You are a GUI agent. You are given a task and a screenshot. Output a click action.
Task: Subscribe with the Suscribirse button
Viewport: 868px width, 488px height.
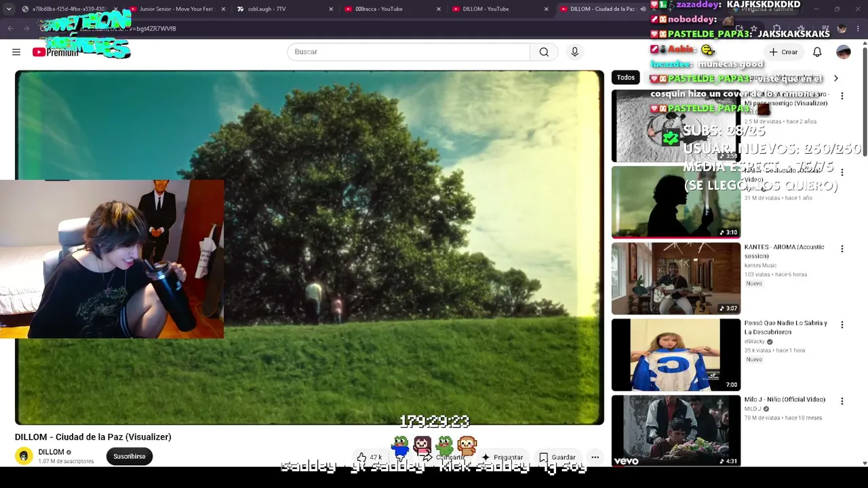[x=130, y=456]
